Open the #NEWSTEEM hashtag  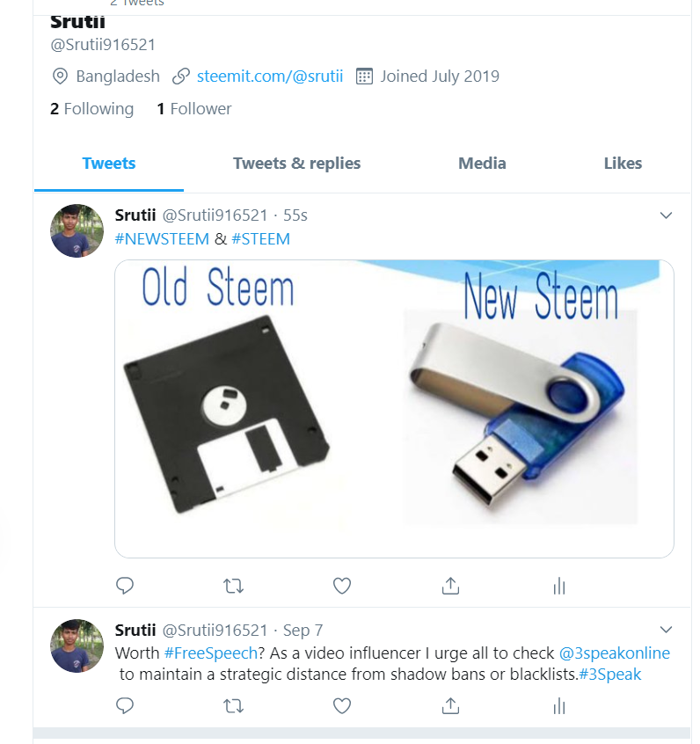(162, 238)
